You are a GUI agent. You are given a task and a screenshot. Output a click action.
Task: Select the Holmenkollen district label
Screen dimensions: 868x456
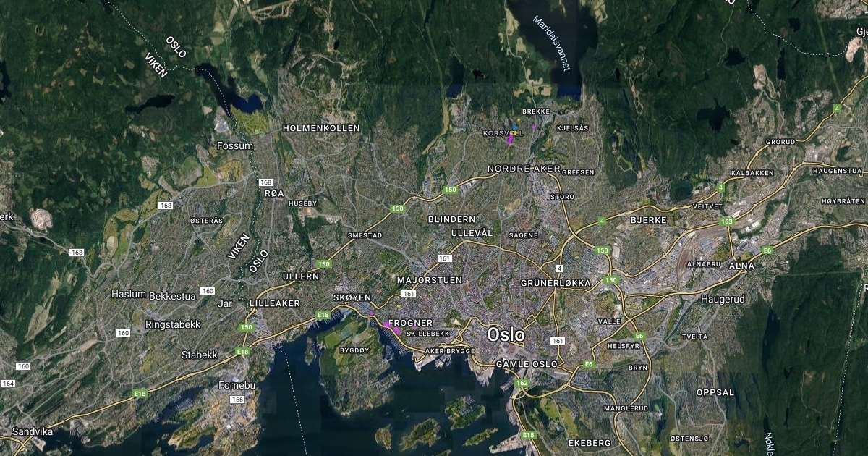[x=321, y=128]
